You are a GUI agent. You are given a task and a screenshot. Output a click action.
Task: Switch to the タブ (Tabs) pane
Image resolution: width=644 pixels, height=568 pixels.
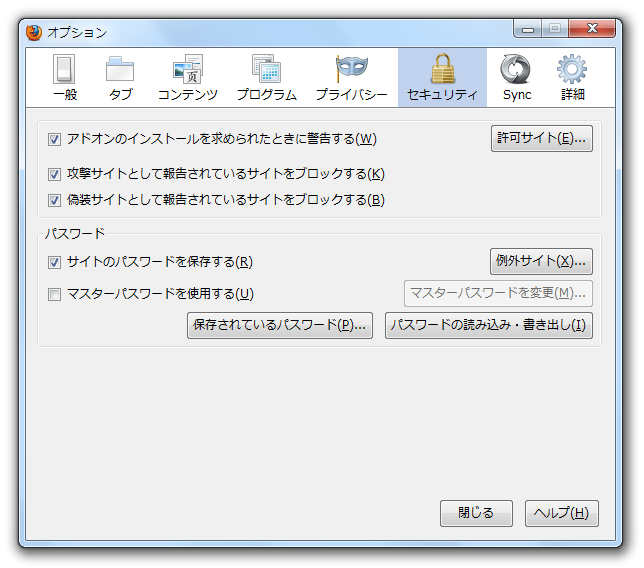120,78
